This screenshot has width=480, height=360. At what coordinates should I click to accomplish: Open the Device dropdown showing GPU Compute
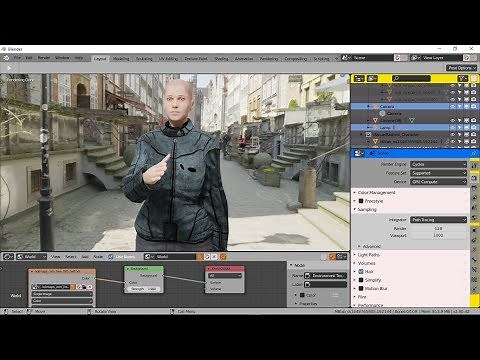[x=438, y=182]
